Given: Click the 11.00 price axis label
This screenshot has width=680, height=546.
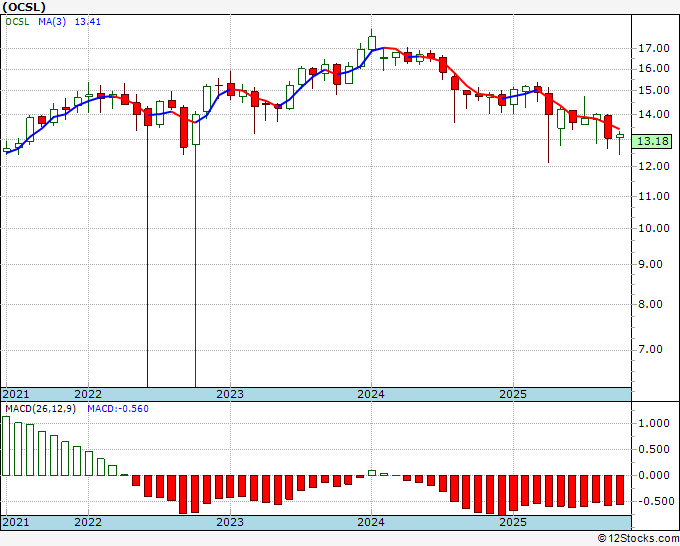Looking at the screenshot, I should tap(654, 196).
